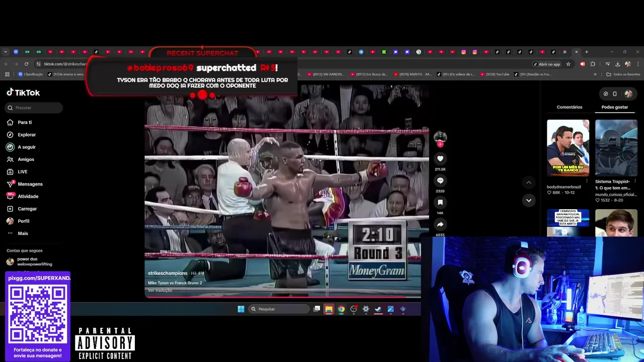This screenshot has width=644, height=362.
Task: Open the mundo_curioso_oficial username link
Action: [616, 194]
